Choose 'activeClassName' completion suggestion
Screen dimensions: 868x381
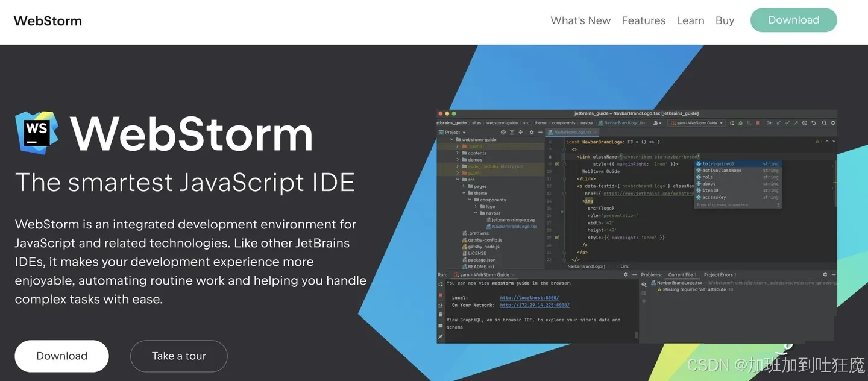[x=738, y=171]
